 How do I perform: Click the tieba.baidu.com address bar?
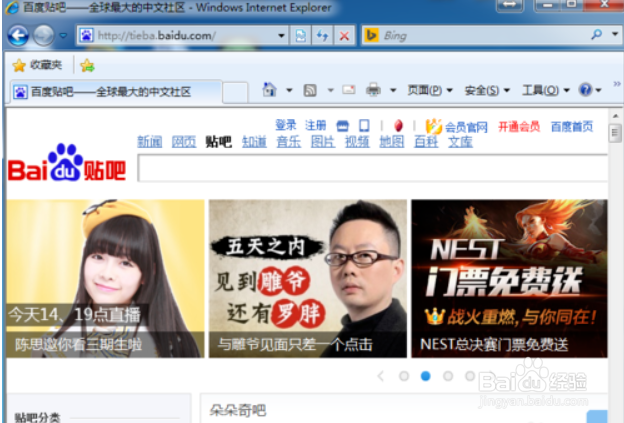[181, 36]
